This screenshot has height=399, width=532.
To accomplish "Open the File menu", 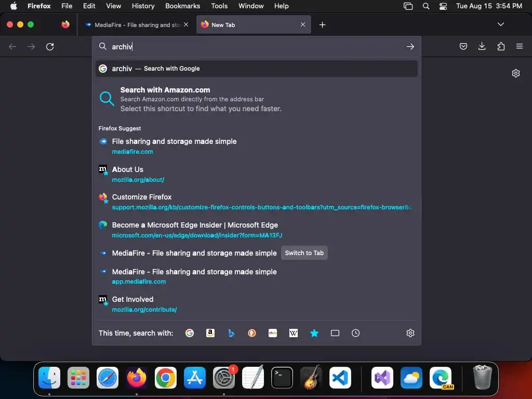I will click(x=67, y=6).
